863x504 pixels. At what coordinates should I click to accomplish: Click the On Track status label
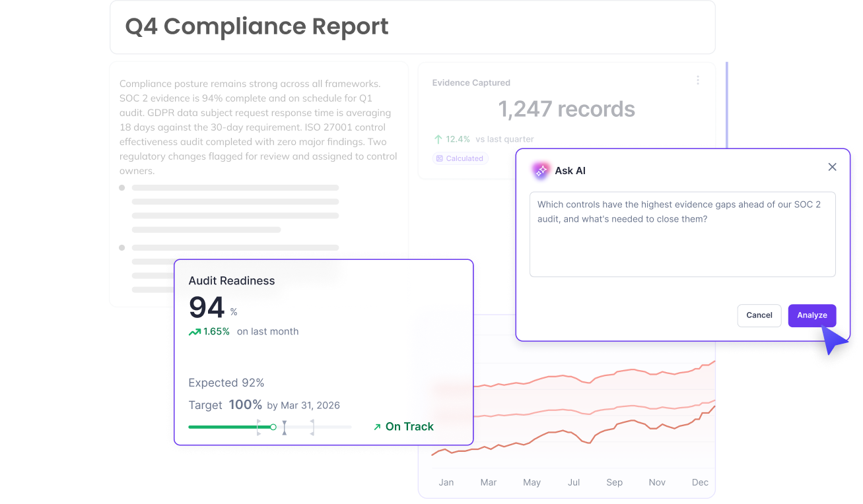point(409,427)
